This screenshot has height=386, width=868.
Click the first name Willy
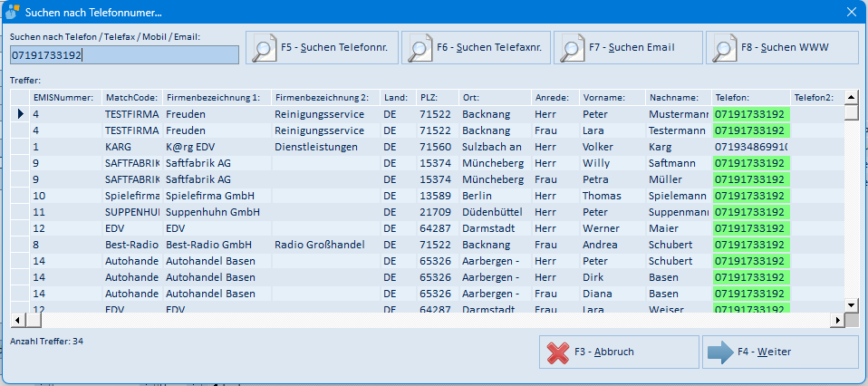(x=612, y=163)
